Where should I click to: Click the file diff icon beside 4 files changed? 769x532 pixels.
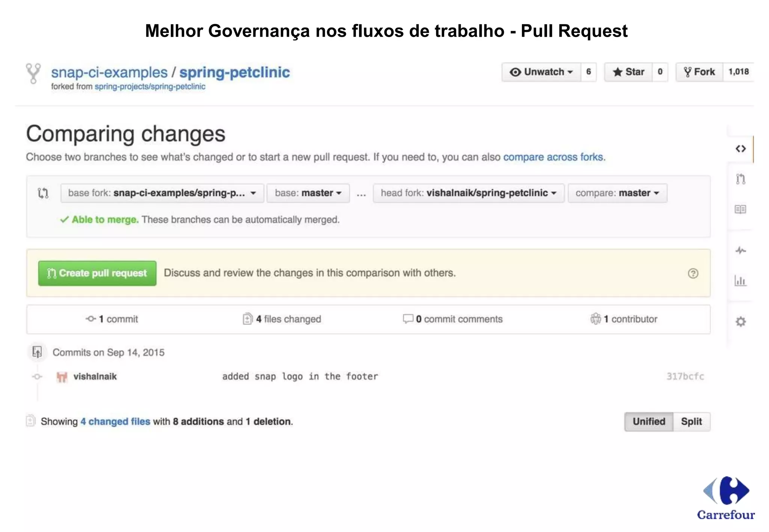247,319
